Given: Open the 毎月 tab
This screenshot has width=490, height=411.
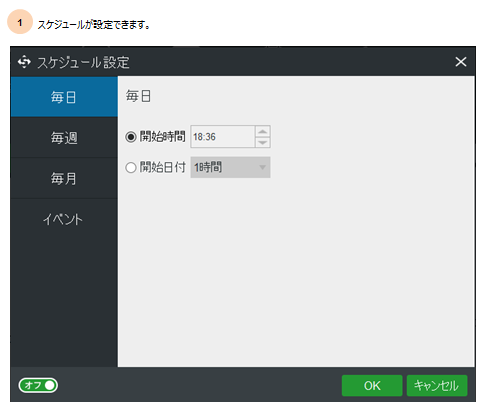Looking at the screenshot, I should coord(64,178).
